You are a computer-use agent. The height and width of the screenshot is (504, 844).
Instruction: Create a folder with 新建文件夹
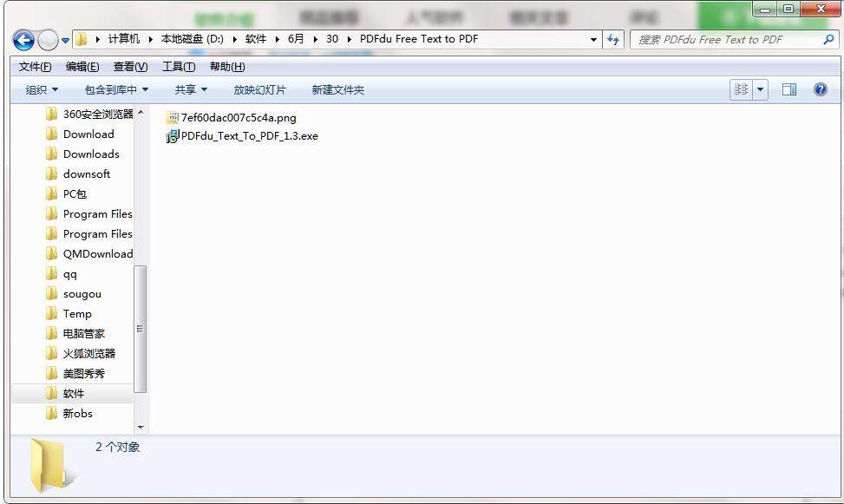click(x=336, y=88)
